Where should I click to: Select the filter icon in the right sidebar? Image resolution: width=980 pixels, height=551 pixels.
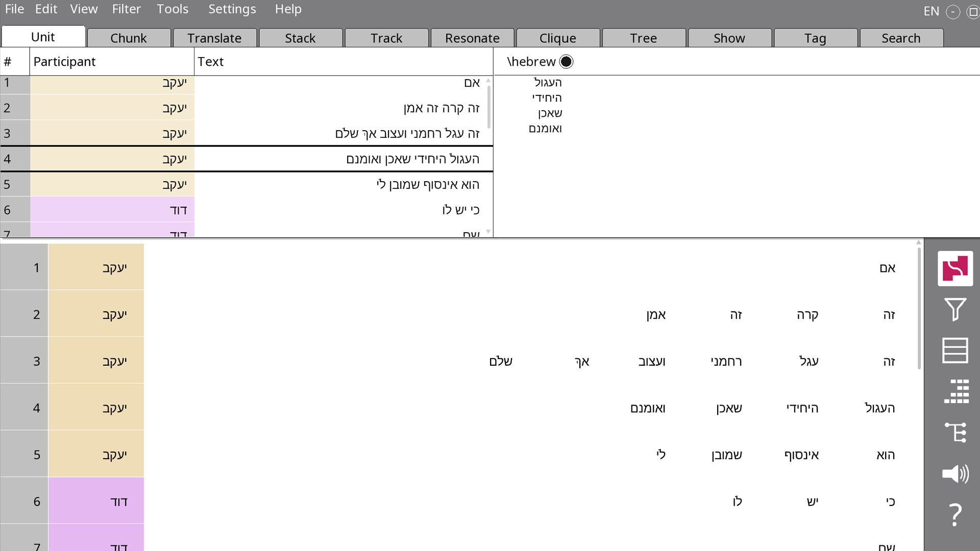click(957, 309)
